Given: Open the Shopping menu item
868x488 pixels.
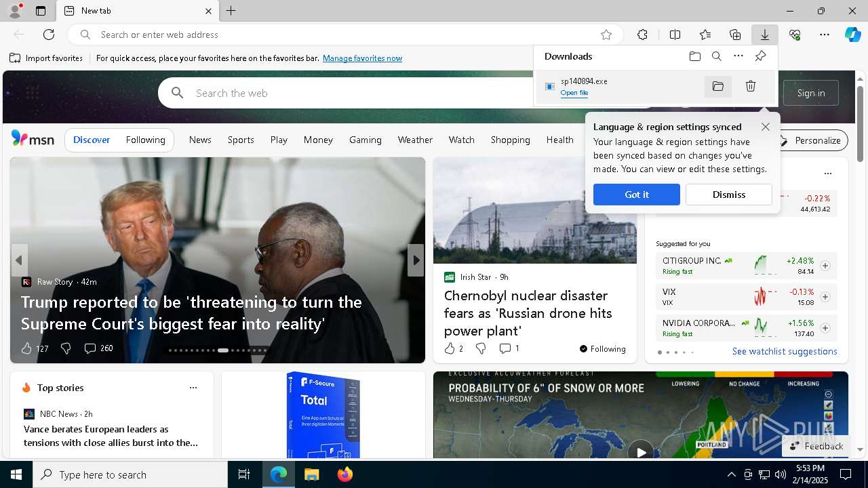Looking at the screenshot, I should 510,140.
